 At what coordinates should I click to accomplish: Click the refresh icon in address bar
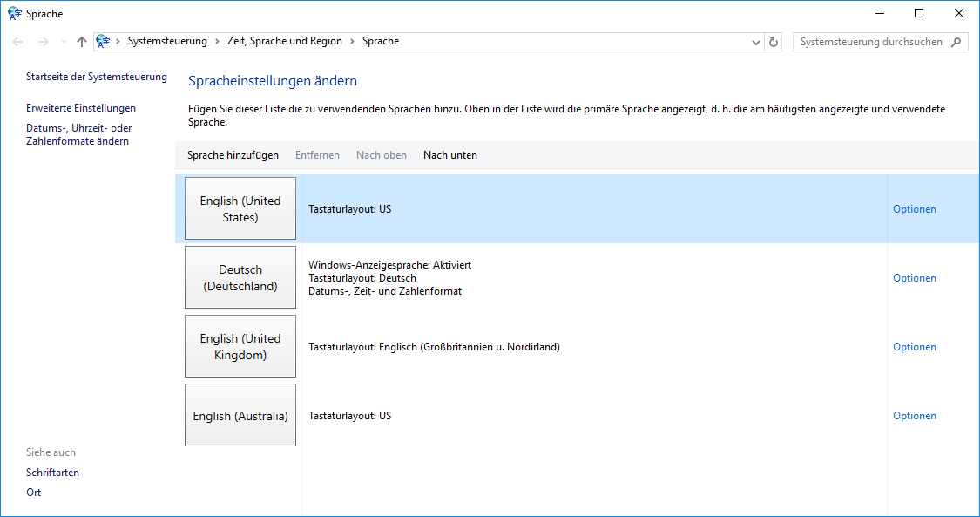click(774, 42)
